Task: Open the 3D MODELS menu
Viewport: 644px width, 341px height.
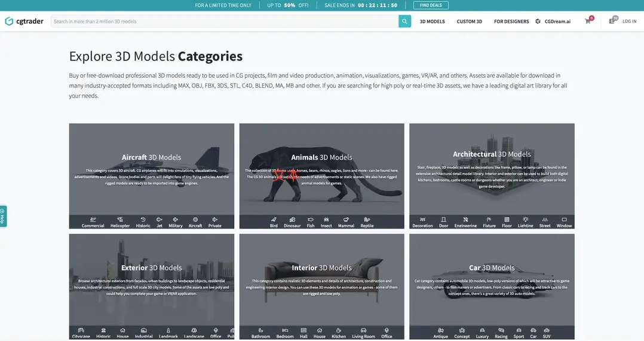Action: click(432, 22)
